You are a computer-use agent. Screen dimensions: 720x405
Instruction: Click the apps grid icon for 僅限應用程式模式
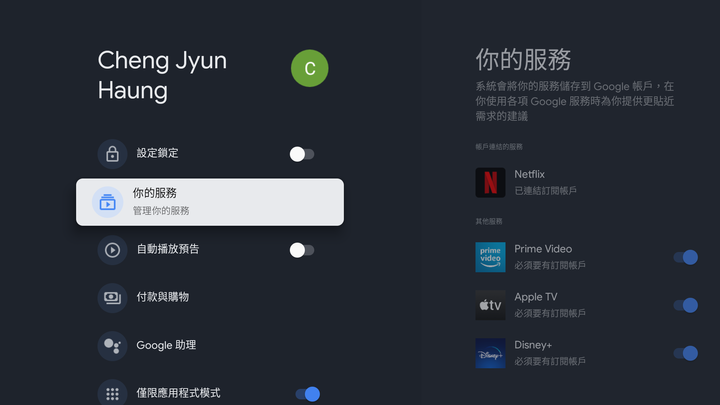pyautogui.click(x=112, y=394)
